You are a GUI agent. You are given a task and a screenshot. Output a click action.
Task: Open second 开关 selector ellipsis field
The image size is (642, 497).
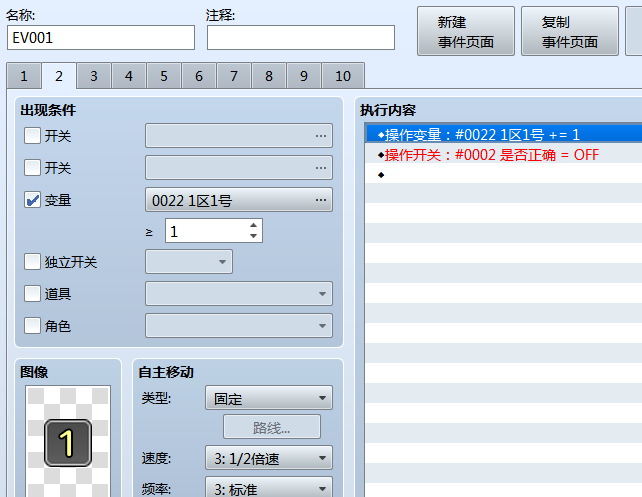239,167
